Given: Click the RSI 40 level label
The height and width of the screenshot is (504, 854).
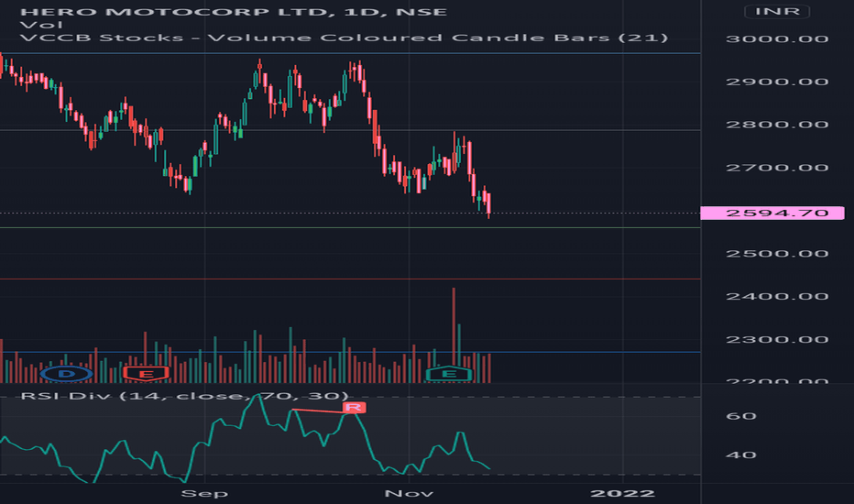Looking at the screenshot, I should click(x=740, y=455).
